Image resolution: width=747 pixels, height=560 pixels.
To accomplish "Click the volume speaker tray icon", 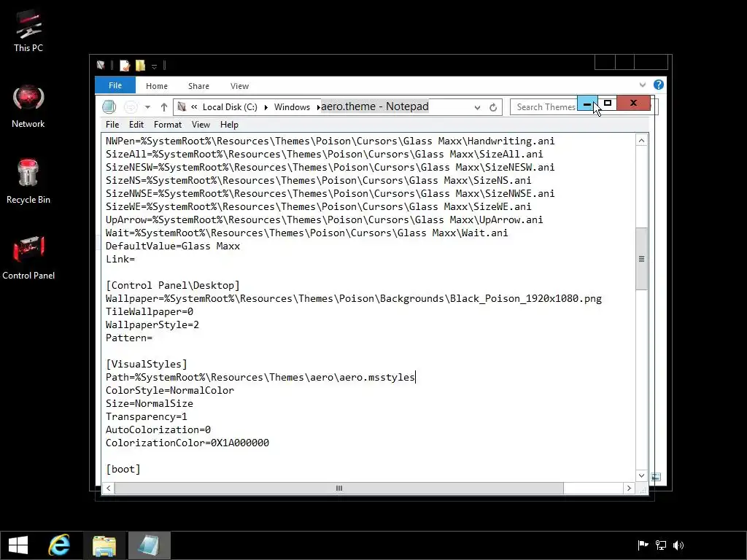I will [x=678, y=545].
